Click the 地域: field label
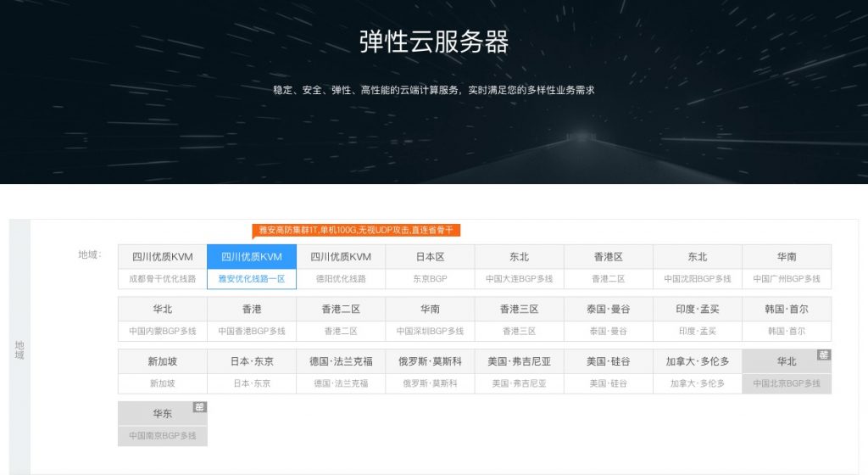This screenshot has height=475, width=868. 90,254
